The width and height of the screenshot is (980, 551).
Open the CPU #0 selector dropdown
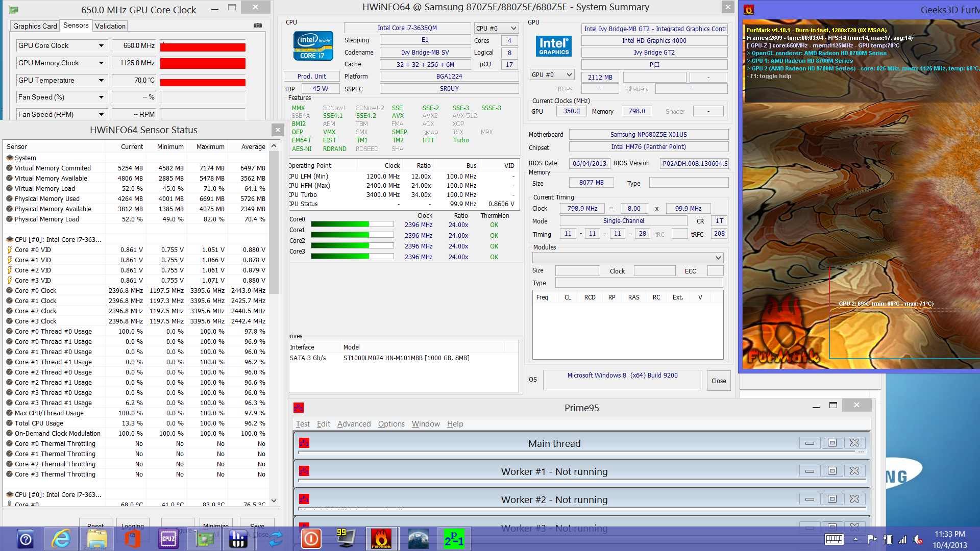coord(496,28)
